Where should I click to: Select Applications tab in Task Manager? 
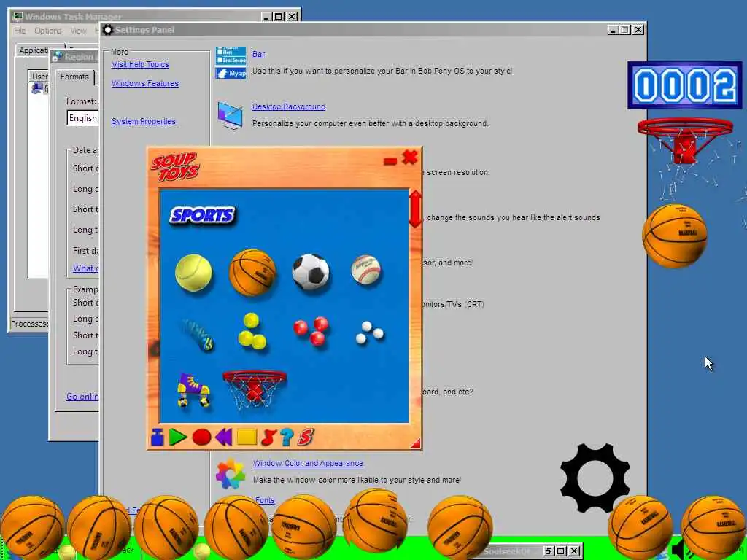coord(34,50)
